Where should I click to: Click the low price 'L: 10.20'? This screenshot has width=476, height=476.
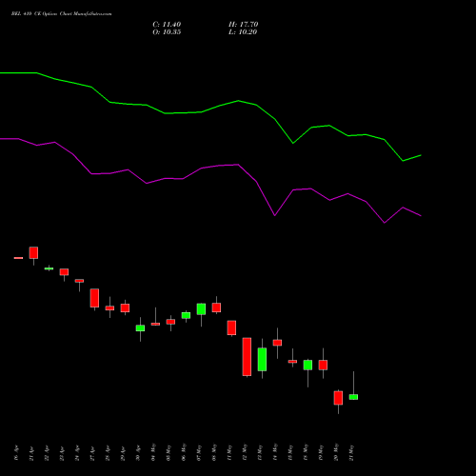point(243,32)
